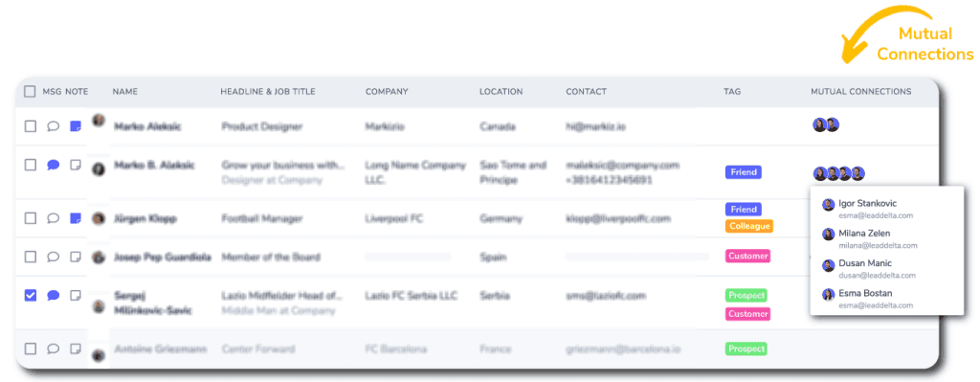The width and height of the screenshot is (980, 382).
Task: Sort by the COMPANY column header
Action: 387,91
